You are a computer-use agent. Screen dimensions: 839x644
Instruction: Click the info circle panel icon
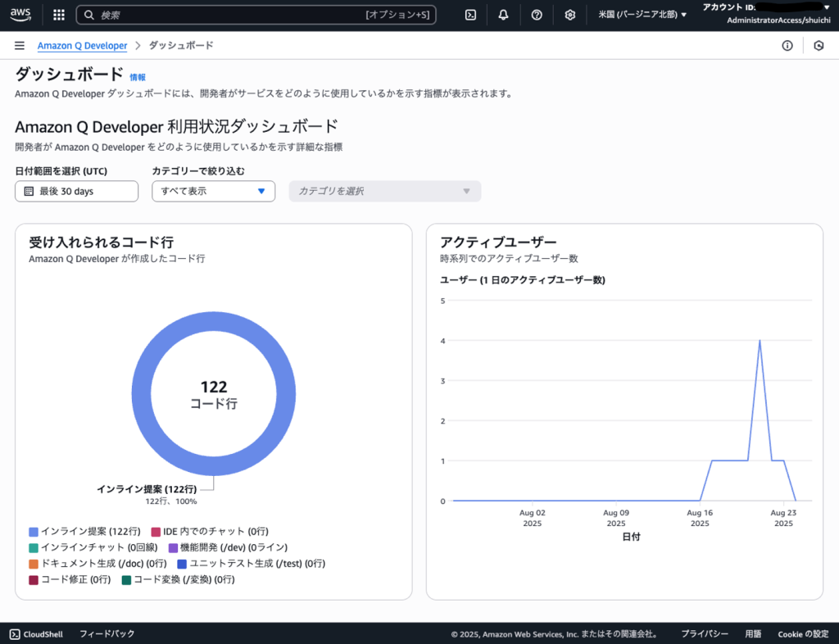click(x=787, y=46)
